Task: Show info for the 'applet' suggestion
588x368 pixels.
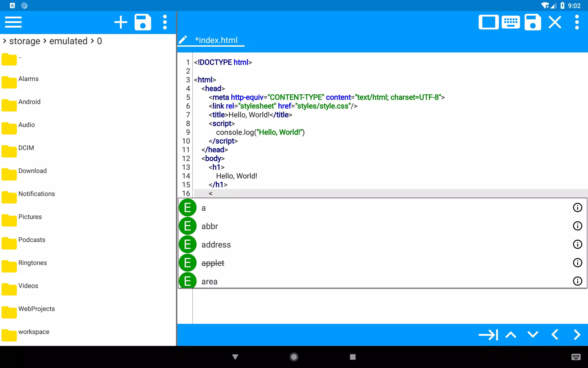Action: tap(578, 263)
